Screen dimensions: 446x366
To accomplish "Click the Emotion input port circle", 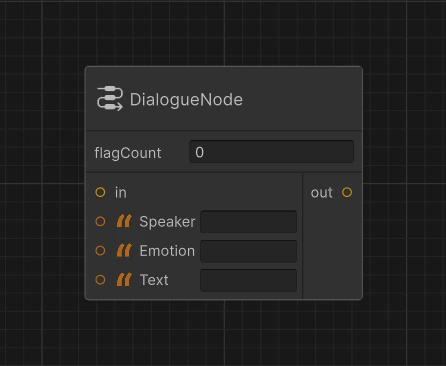I will coord(100,251).
